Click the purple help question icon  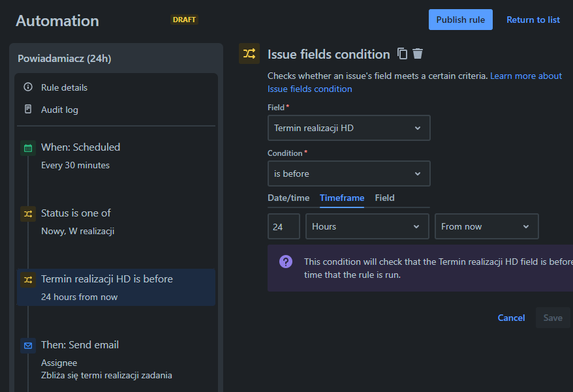pos(286,262)
